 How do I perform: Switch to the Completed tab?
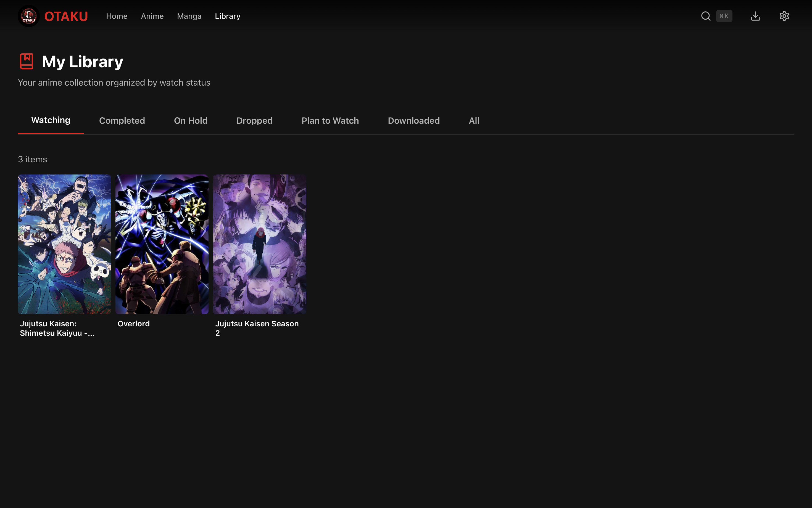point(122,121)
